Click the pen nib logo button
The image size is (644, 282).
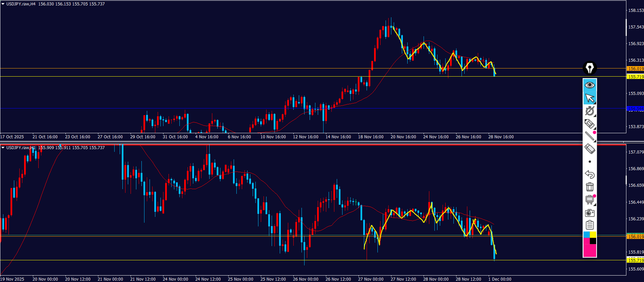(x=590, y=68)
